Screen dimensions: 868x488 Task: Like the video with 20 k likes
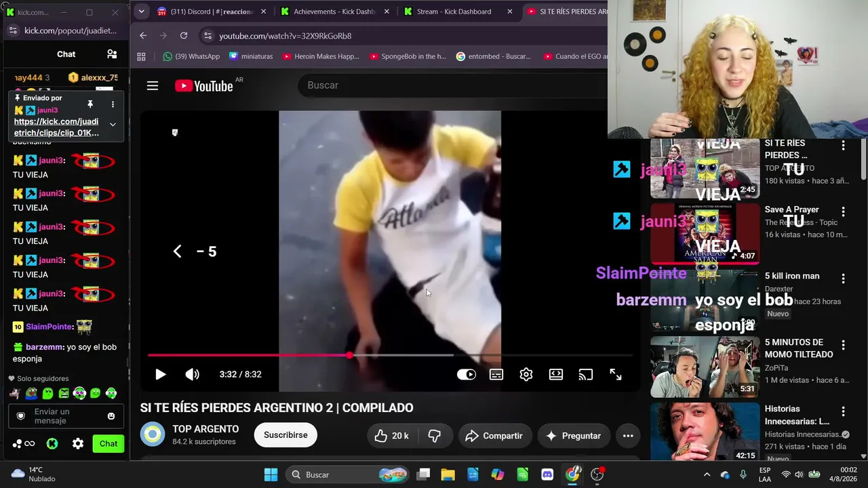point(393,436)
